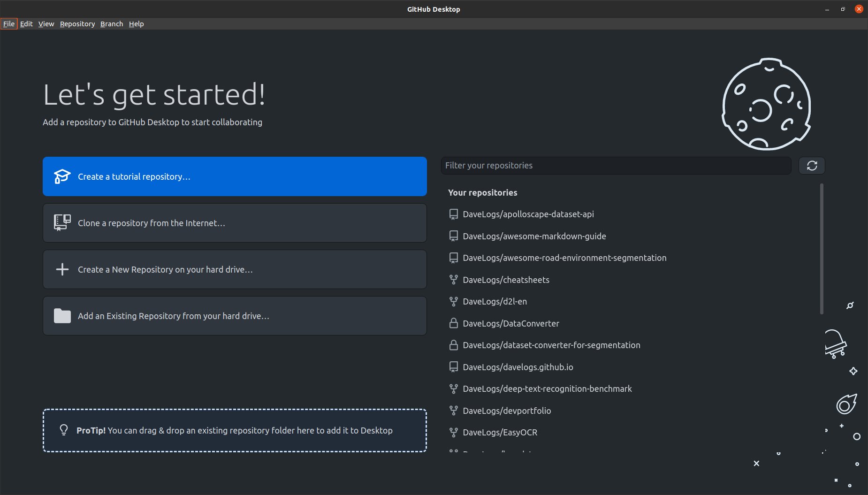Click the ProTip drag and drop box

pyautogui.click(x=235, y=430)
